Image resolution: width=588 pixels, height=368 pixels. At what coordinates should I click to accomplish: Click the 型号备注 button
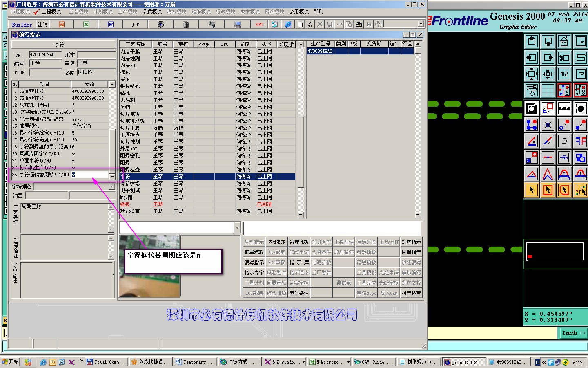(299, 293)
